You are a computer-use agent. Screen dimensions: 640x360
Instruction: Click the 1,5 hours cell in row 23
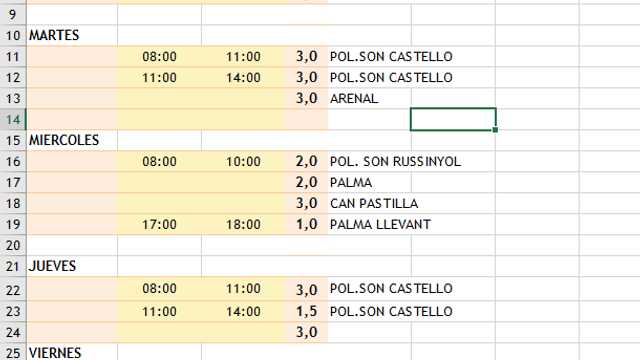tap(306, 311)
